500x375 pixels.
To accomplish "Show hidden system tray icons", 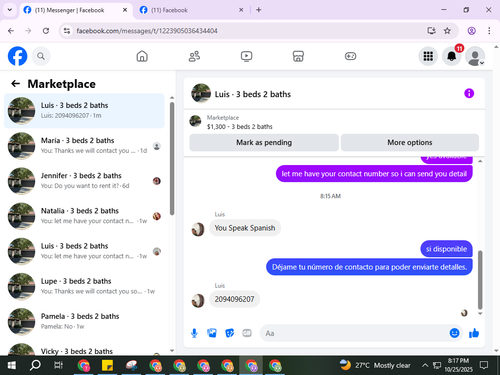I will click(x=425, y=365).
